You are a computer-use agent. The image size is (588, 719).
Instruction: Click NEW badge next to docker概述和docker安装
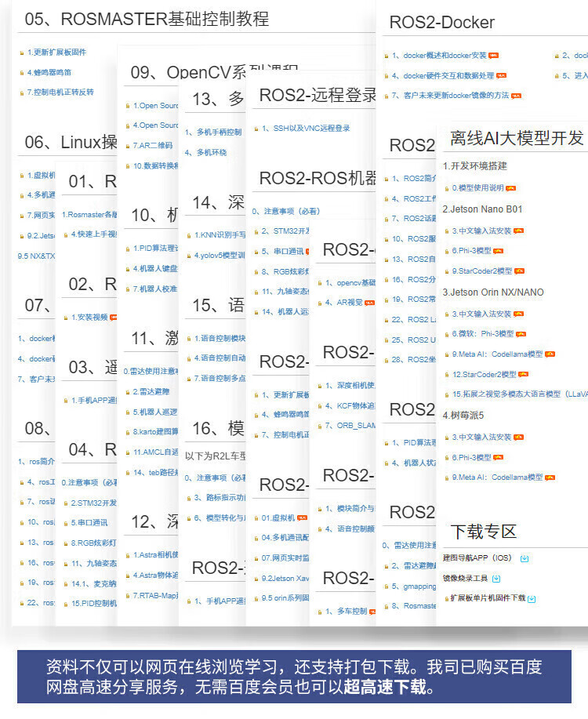(493, 56)
